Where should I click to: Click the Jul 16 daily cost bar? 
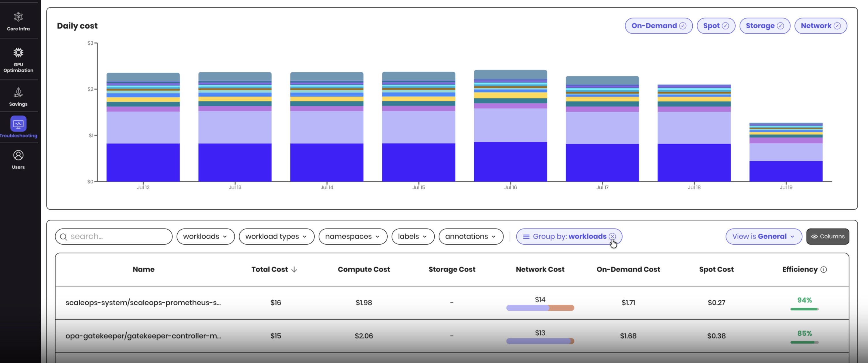click(x=510, y=126)
